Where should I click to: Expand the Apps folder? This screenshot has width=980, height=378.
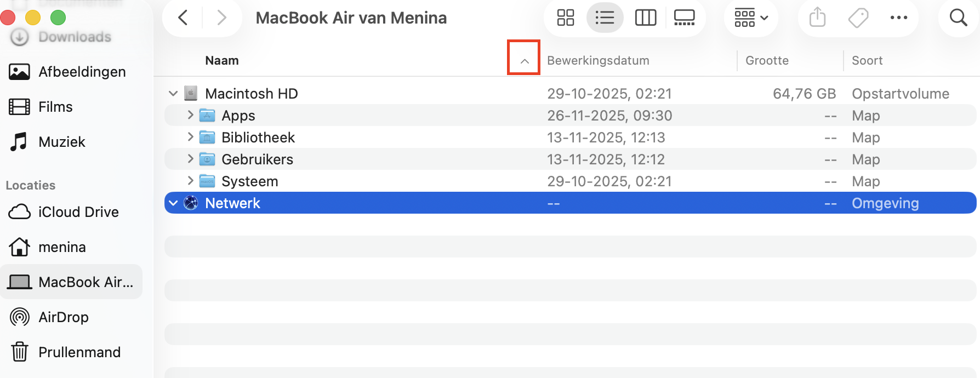(190, 115)
